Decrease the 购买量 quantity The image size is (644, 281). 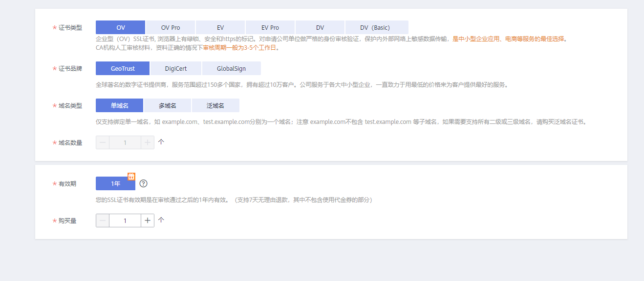tap(103, 221)
